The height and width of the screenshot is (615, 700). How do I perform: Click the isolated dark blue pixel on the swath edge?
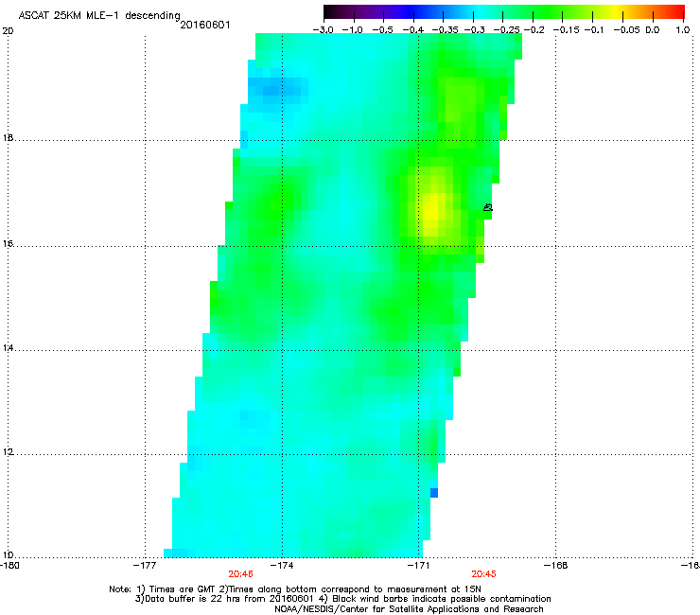coord(434,493)
